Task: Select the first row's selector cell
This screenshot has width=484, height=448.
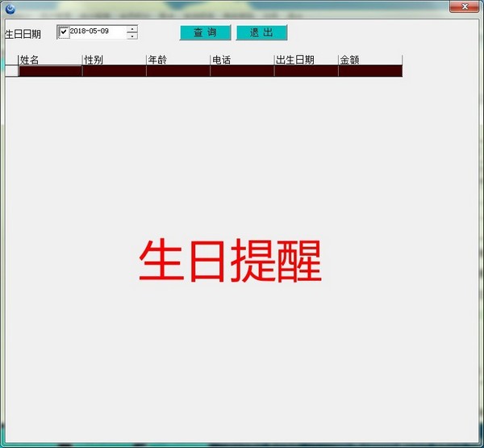Action: (12, 71)
